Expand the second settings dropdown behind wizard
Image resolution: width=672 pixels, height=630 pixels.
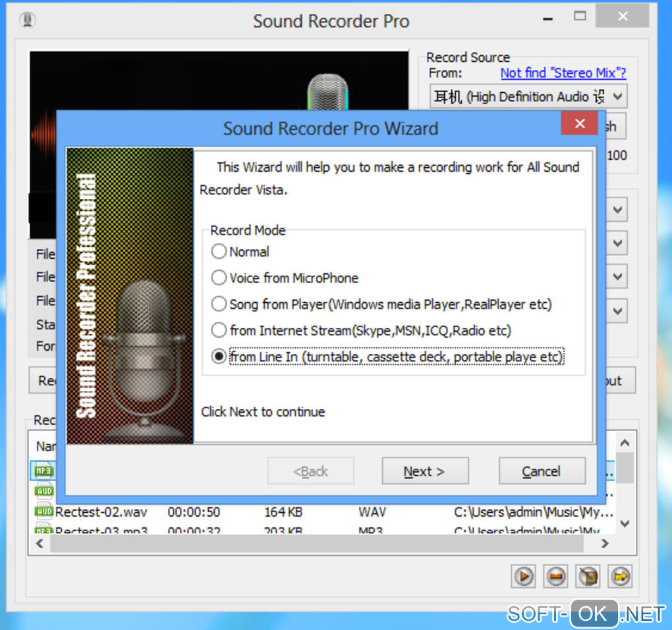[617, 244]
